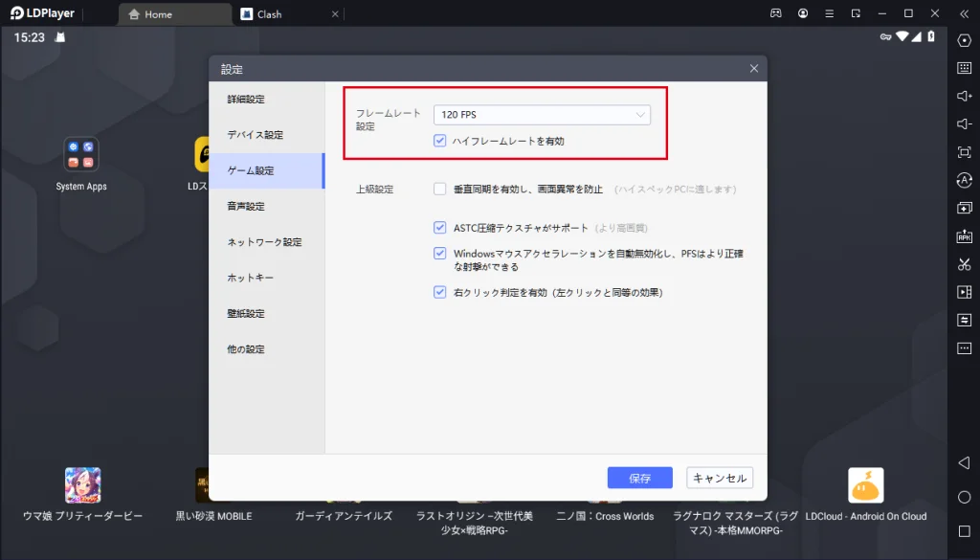Open the LDPlayer settings hexagon icon in sidebar

point(965,40)
